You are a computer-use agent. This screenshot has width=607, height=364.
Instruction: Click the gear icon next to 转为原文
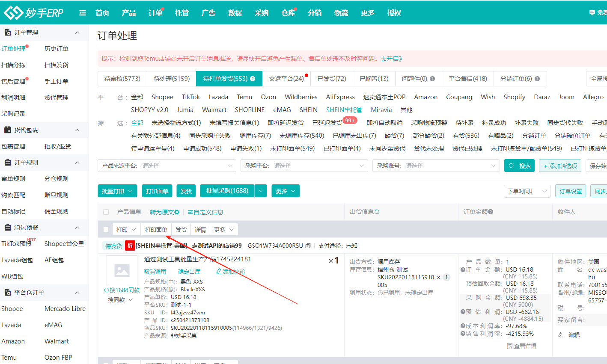(177, 212)
